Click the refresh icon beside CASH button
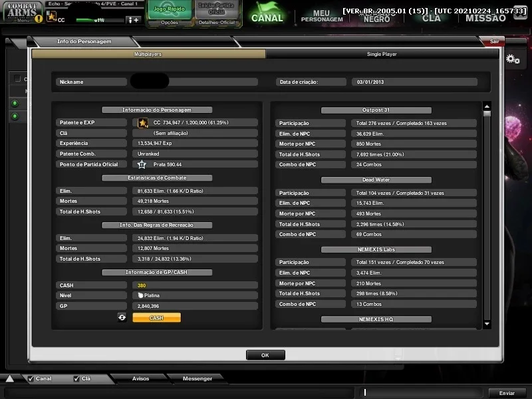 [x=122, y=318]
